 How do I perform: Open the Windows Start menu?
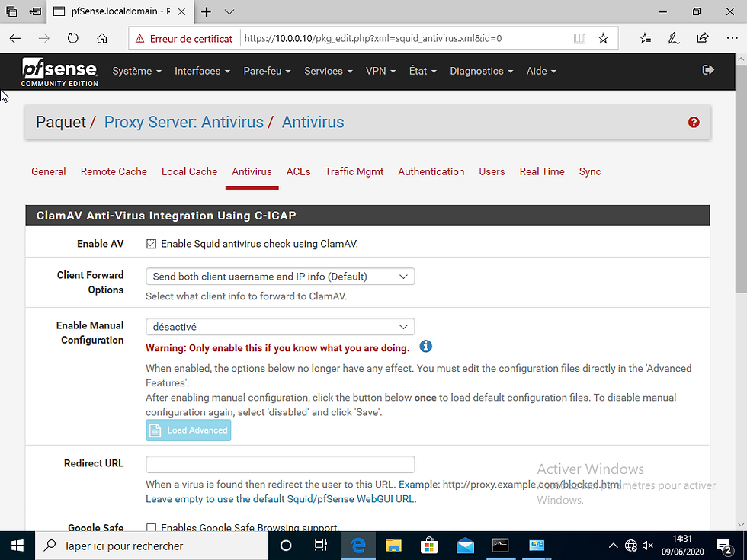17,546
